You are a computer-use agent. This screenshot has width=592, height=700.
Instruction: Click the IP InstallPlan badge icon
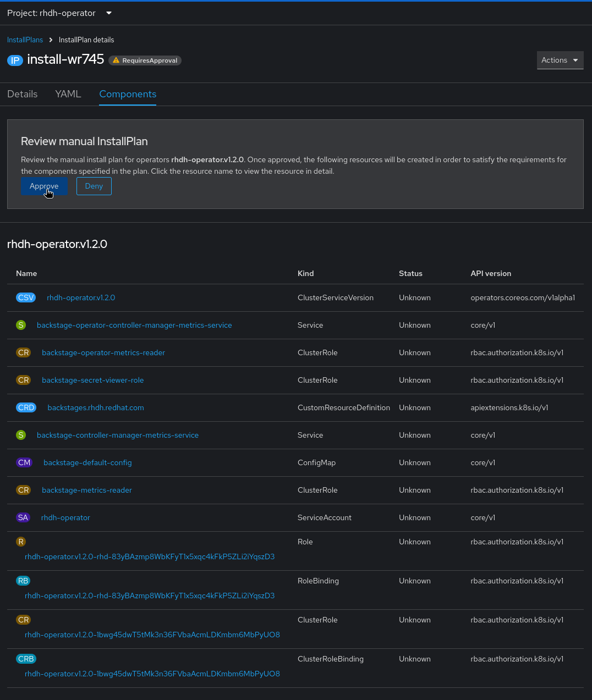point(15,60)
